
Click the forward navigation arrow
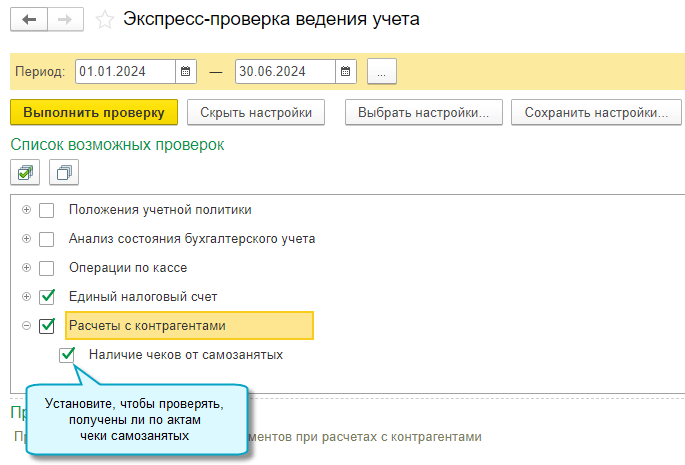[x=63, y=19]
